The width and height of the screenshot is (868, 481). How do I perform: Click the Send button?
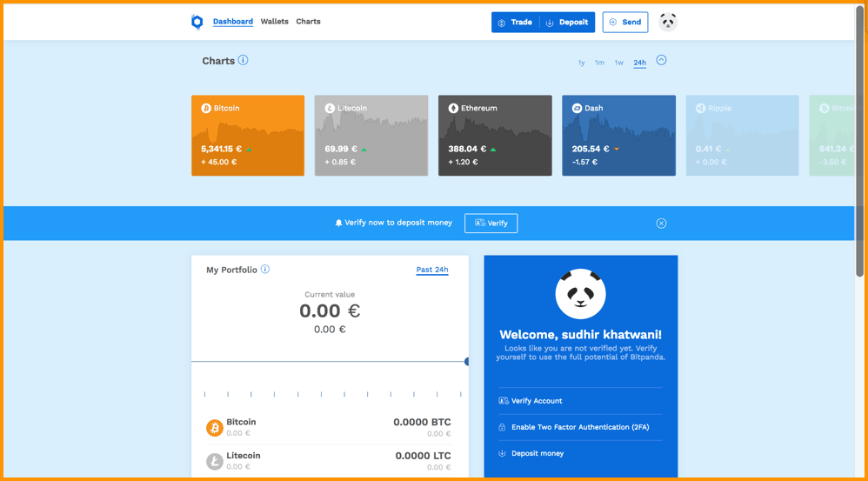click(x=625, y=22)
